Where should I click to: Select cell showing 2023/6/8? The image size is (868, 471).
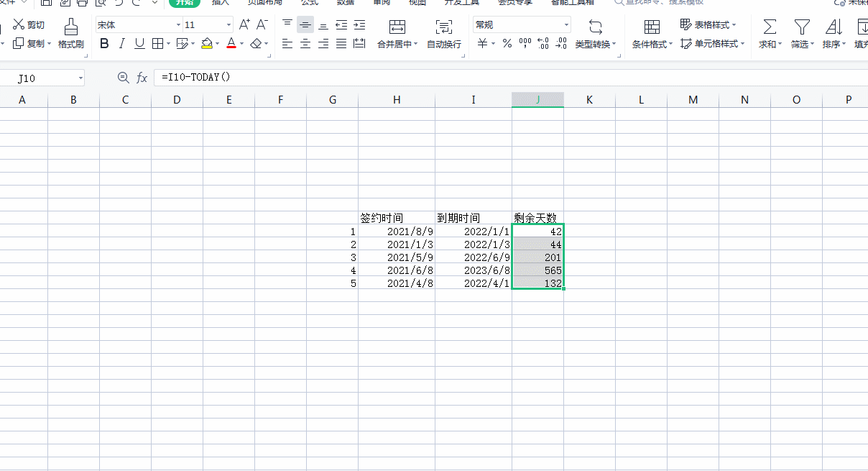[x=474, y=270]
